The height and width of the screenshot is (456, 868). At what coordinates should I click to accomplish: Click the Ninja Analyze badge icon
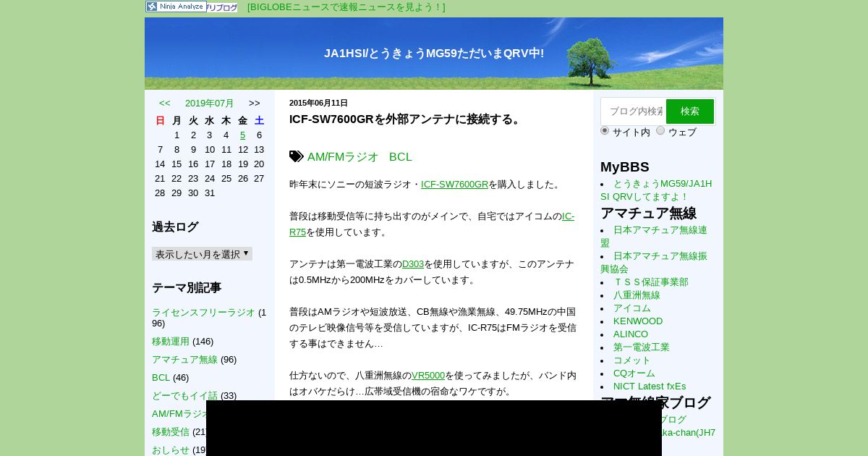(176, 7)
